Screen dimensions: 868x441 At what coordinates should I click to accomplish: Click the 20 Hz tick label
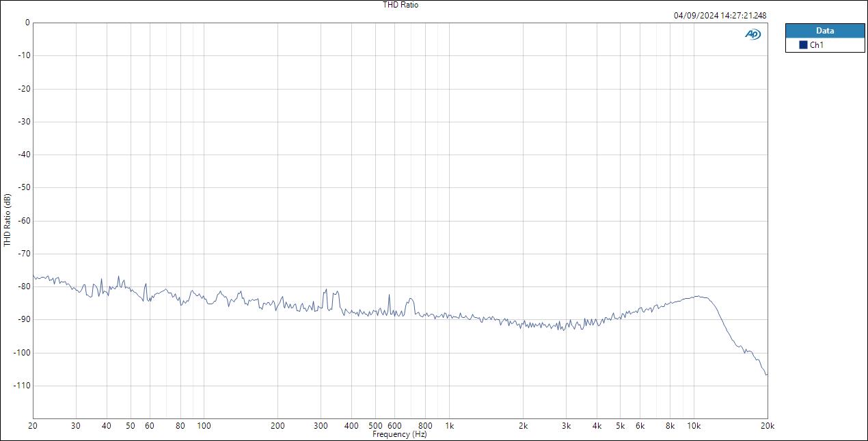[31, 425]
